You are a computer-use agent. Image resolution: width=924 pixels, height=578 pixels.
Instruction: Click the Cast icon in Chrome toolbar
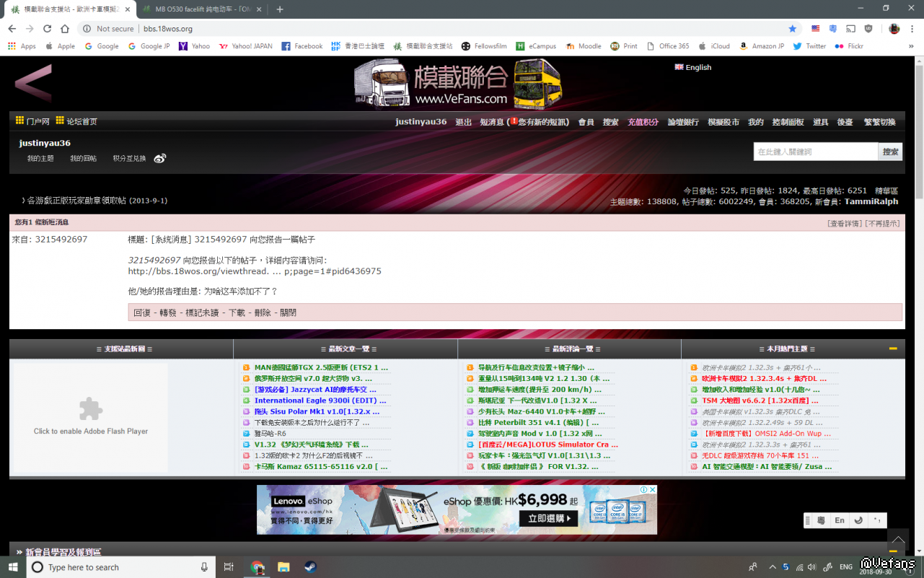pyautogui.click(x=850, y=29)
